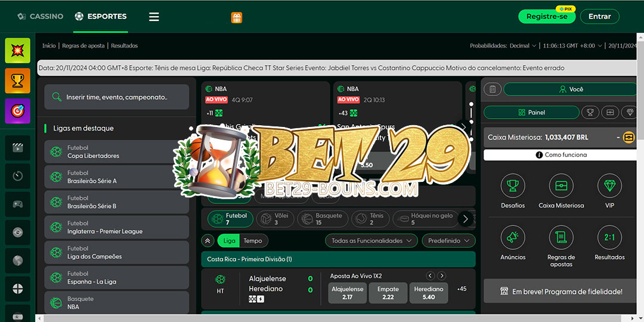The image size is (644, 322).
Task: Select the Liga sorting toggle
Action: coord(229,241)
